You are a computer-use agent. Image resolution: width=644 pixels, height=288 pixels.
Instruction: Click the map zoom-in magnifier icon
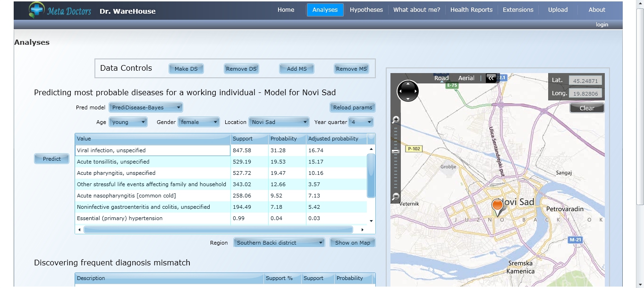coord(396,120)
